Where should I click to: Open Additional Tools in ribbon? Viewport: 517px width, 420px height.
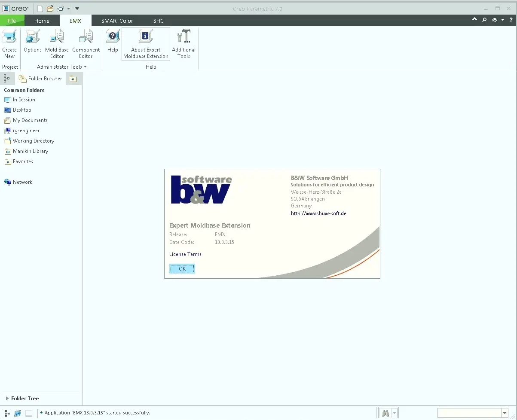point(184,44)
